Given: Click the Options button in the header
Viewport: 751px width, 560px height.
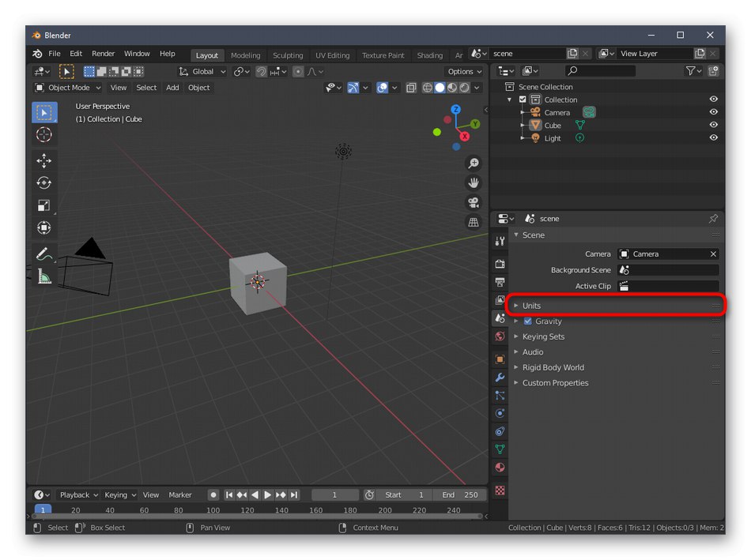Looking at the screenshot, I should (463, 71).
